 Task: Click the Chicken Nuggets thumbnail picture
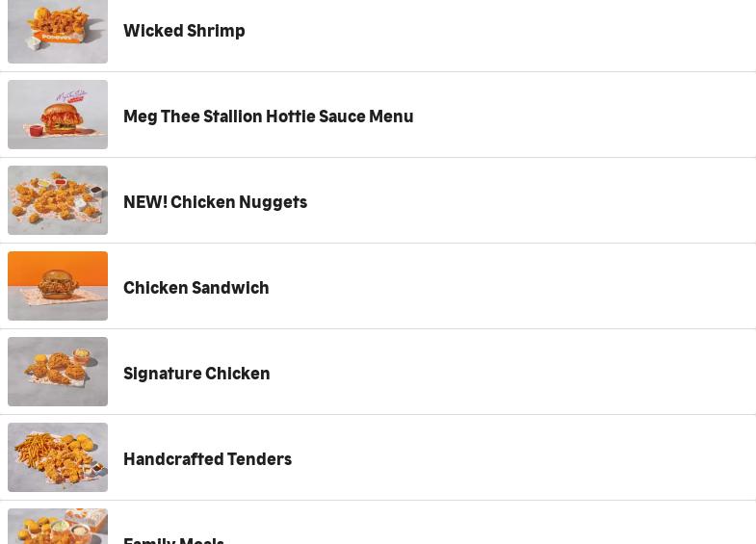[58, 200]
